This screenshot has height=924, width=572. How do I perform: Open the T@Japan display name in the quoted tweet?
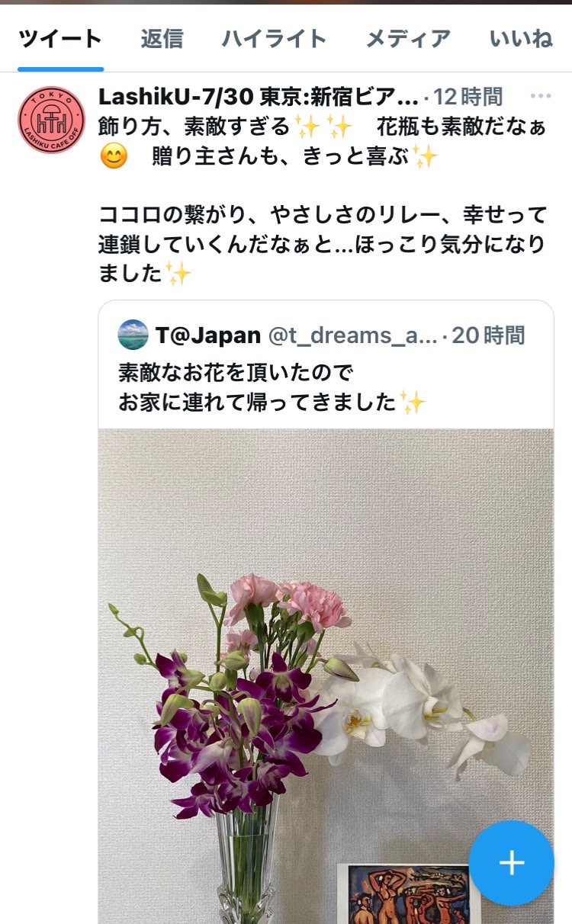pos(208,335)
